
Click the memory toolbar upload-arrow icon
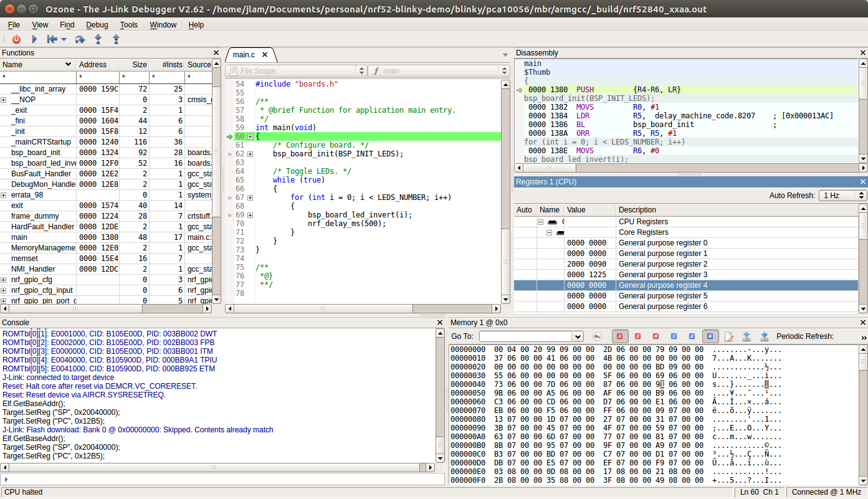tap(746, 336)
